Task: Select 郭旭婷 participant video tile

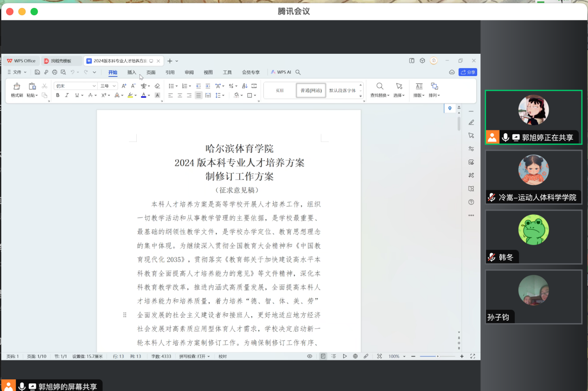Action: (533, 117)
